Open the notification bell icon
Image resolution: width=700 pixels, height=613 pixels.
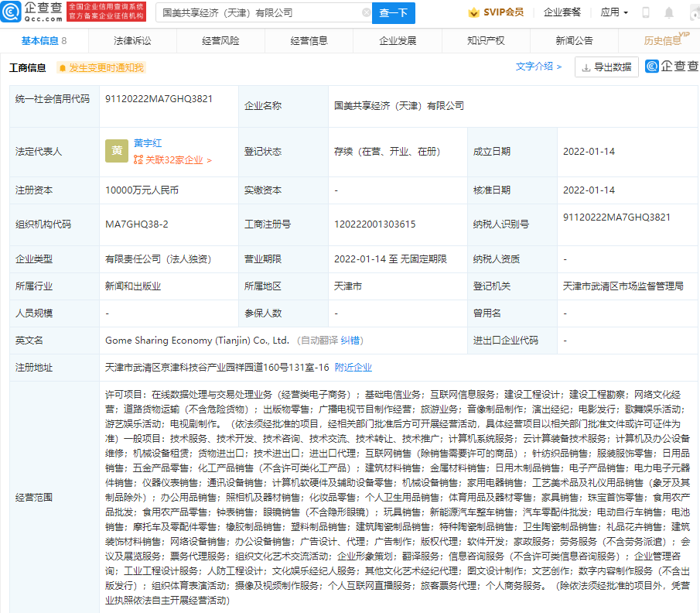tap(668, 12)
